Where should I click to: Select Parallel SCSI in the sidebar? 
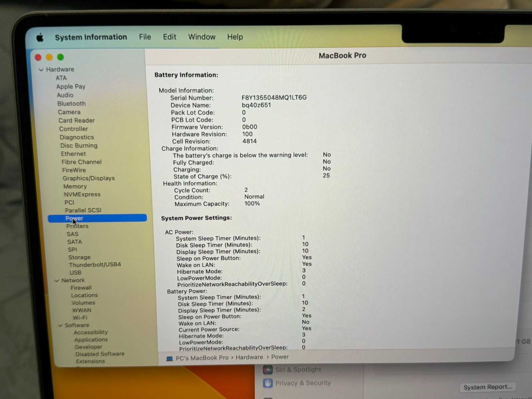click(x=83, y=210)
